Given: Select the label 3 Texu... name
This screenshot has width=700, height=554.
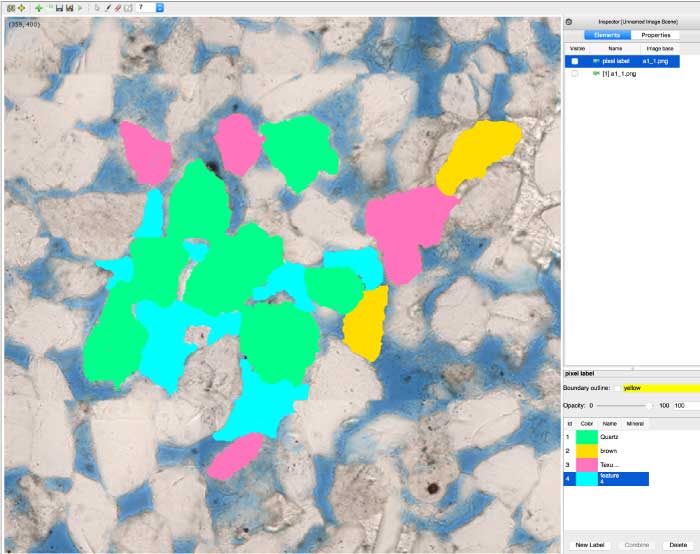Looking at the screenshot, I should pos(609,465).
